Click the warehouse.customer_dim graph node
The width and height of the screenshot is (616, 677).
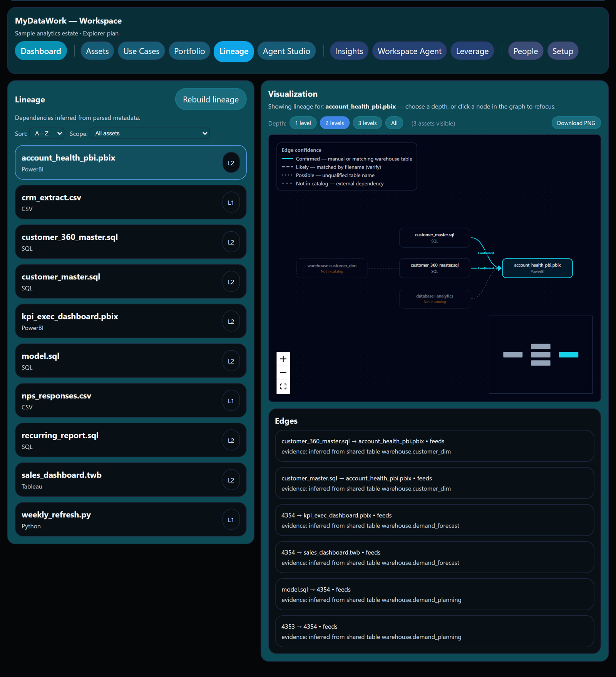[x=332, y=268]
